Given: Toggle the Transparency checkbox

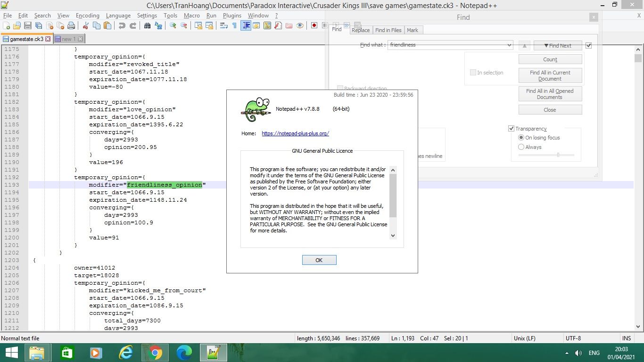Looking at the screenshot, I should 511,129.
